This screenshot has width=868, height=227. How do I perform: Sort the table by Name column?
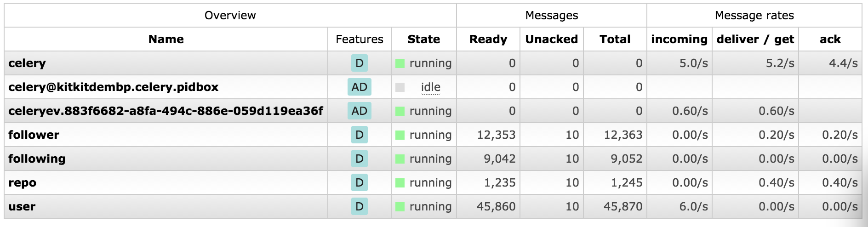pos(166,39)
